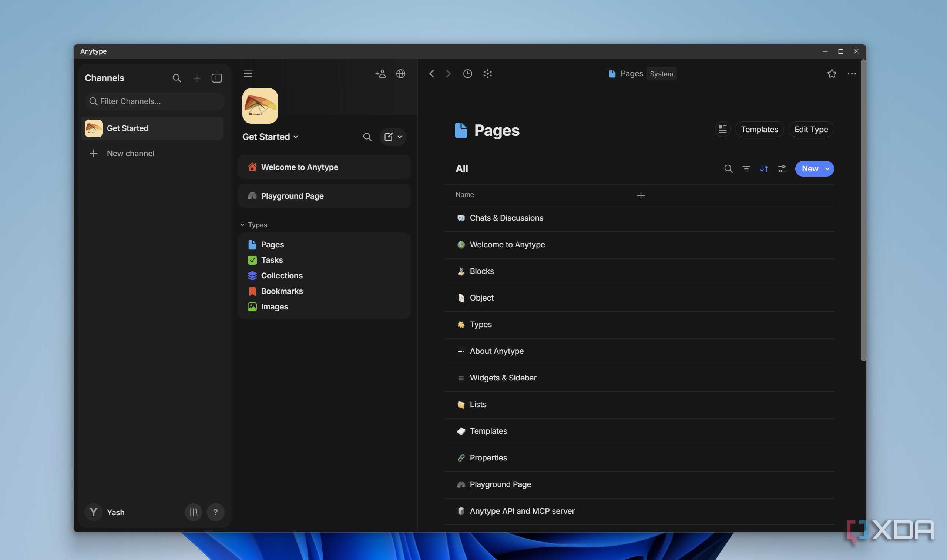Click the search icon in the Channels header
Image resolution: width=947 pixels, height=560 pixels.
tap(177, 78)
